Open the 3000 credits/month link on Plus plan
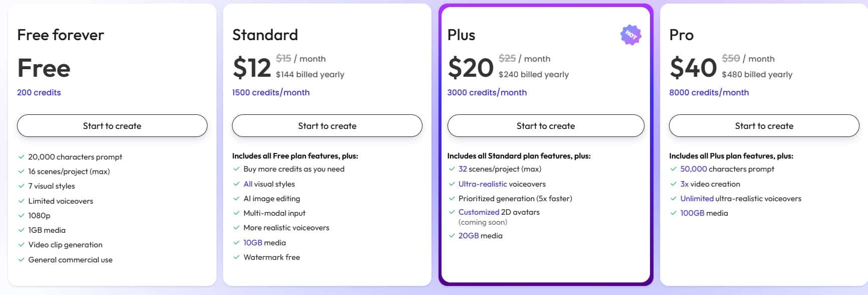Screen dimensions: 868x295 coord(487,92)
